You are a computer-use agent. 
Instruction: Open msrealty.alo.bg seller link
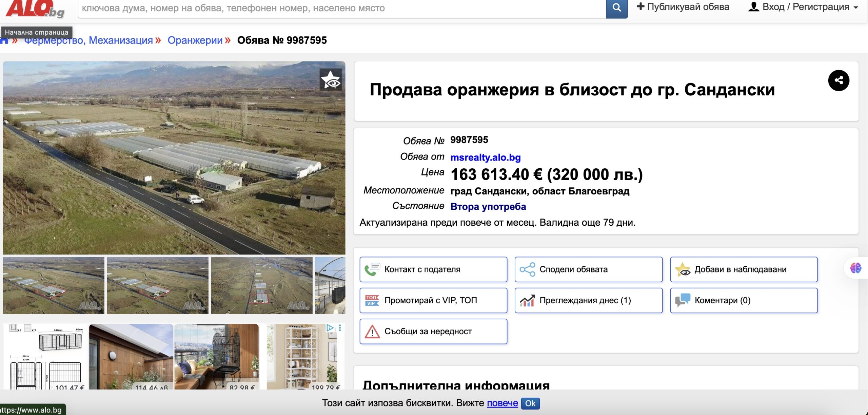coord(485,157)
